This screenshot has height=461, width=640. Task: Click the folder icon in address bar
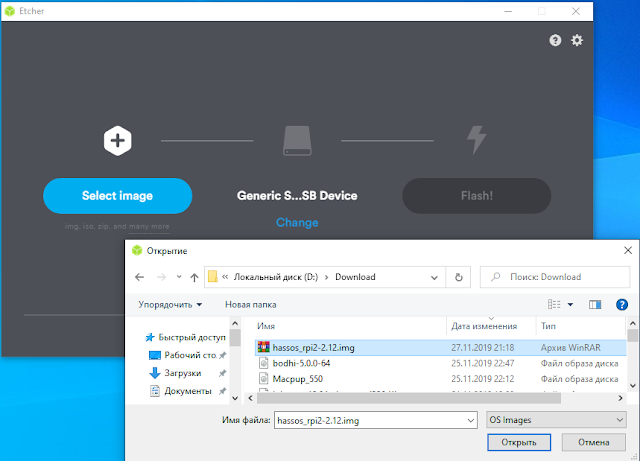point(213,277)
